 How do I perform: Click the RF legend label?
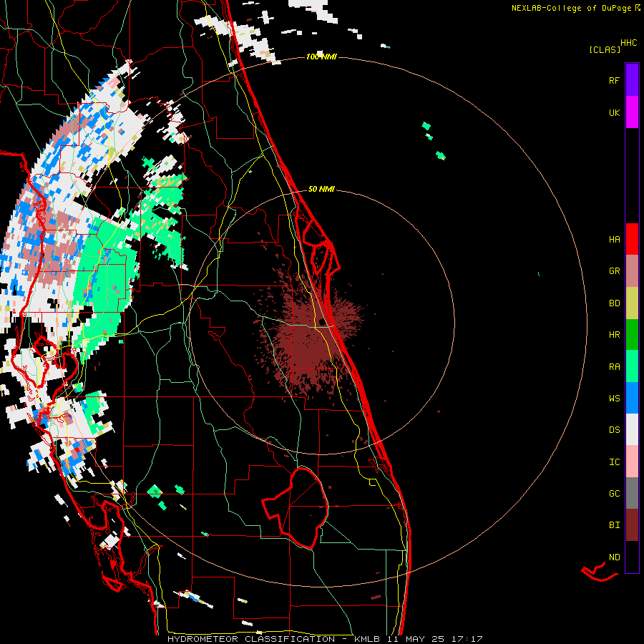tap(614, 80)
